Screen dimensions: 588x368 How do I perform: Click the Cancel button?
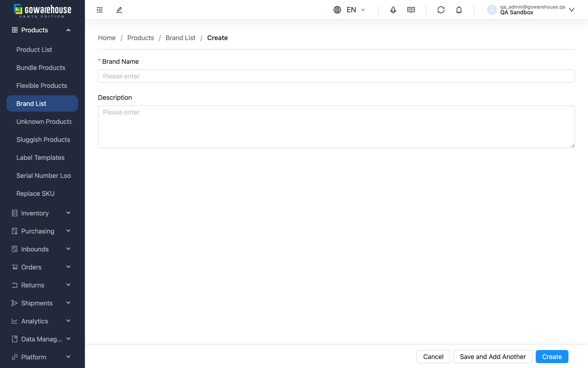[x=433, y=357]
